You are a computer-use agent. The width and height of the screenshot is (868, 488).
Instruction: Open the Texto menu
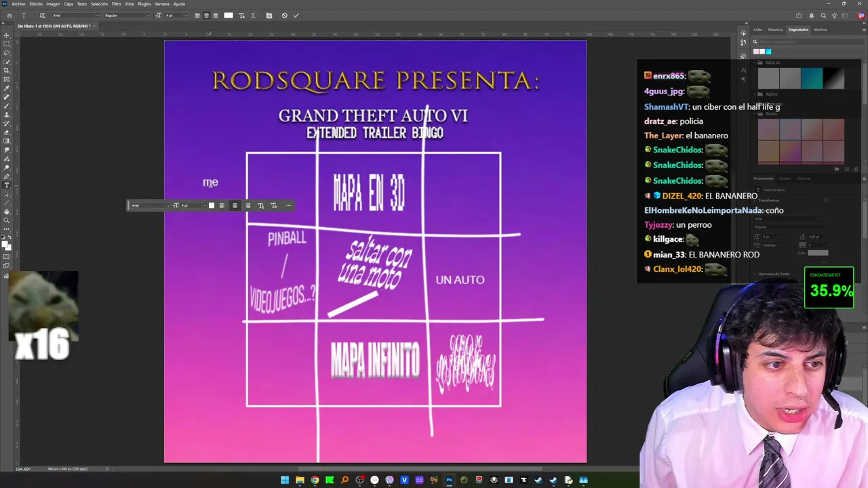(82, 3)
